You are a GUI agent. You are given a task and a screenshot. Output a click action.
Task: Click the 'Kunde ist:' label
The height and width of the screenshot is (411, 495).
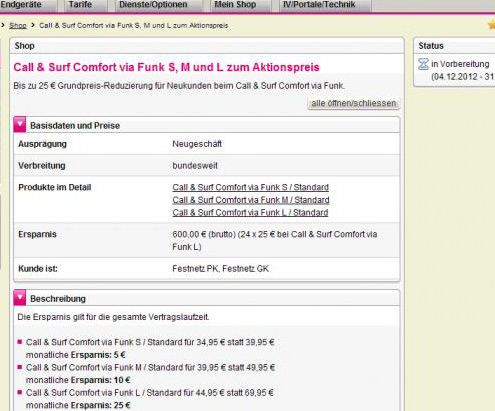click(x=38, y=269)
